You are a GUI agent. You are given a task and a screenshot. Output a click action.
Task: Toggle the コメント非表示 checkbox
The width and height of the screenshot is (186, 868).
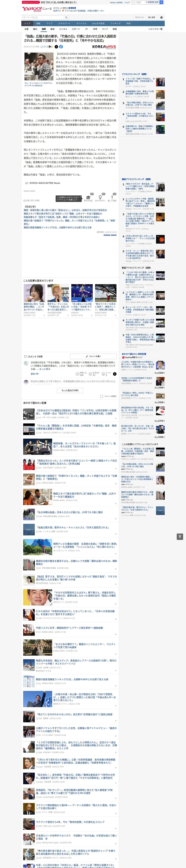(102, 396)
